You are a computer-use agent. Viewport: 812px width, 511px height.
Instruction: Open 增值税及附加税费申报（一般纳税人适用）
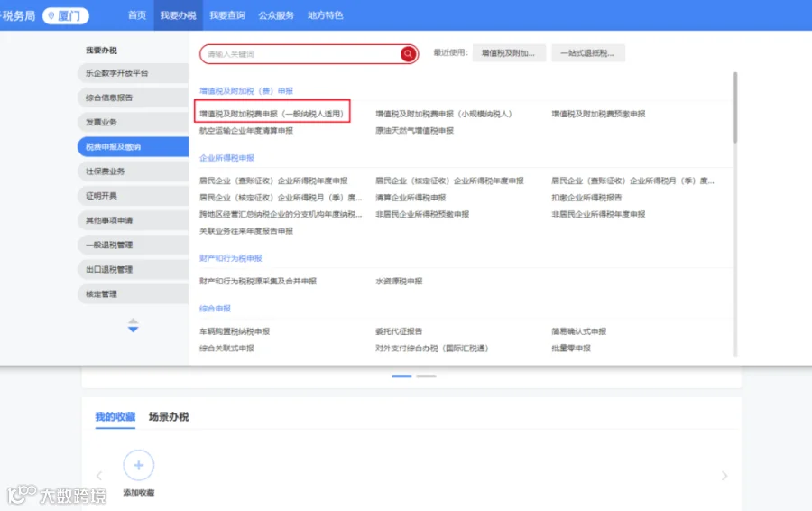pyautogui.click(x=272, y=114)
